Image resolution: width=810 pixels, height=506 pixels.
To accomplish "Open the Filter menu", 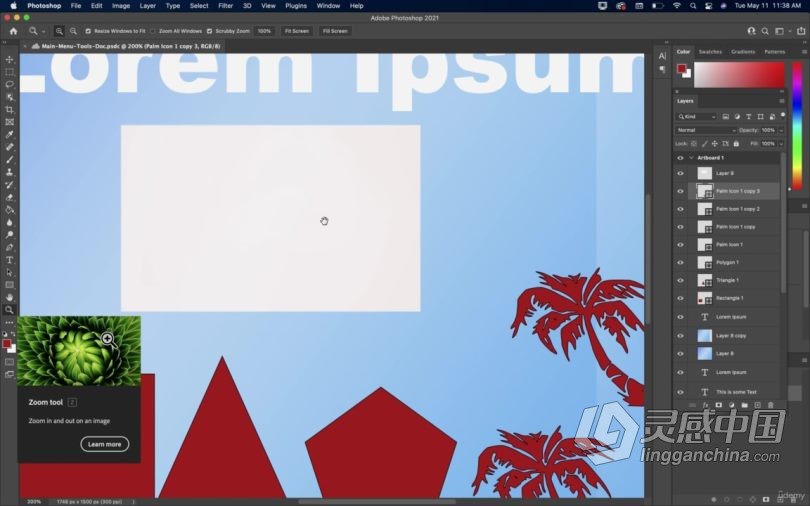I will [x=225, y=6].
